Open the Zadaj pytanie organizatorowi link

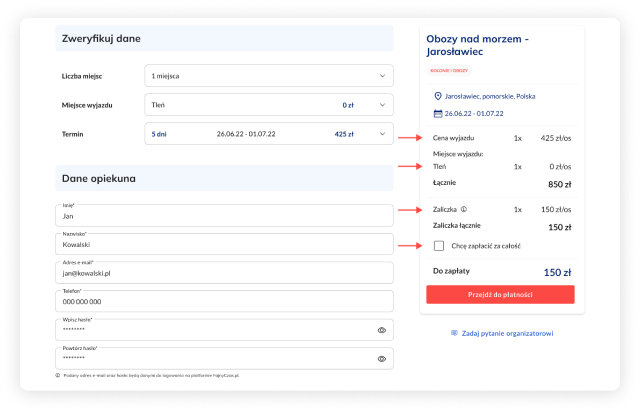coord(507,333)
